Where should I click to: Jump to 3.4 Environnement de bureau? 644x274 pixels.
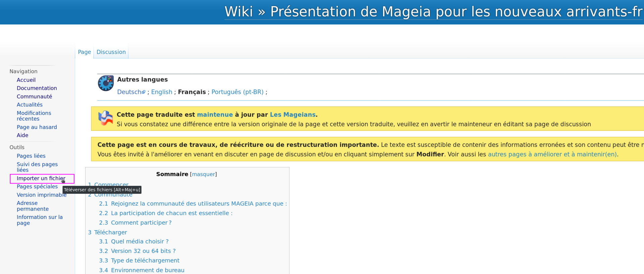142,270
